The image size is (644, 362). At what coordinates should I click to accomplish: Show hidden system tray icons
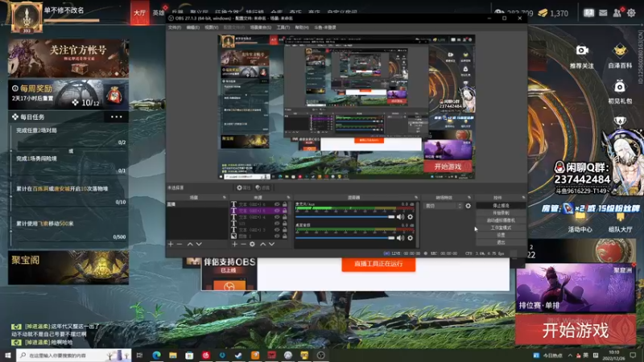click(x=570, y=356)
